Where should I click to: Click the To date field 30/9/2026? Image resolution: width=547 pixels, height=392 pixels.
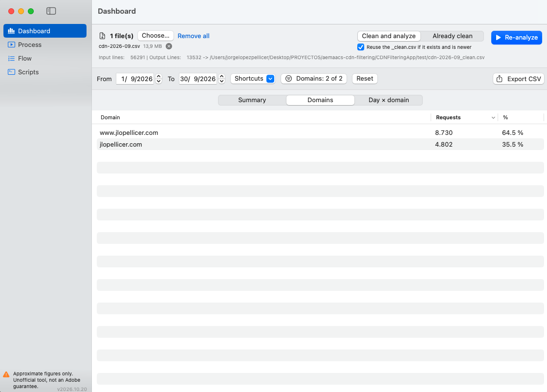(198, 79)
